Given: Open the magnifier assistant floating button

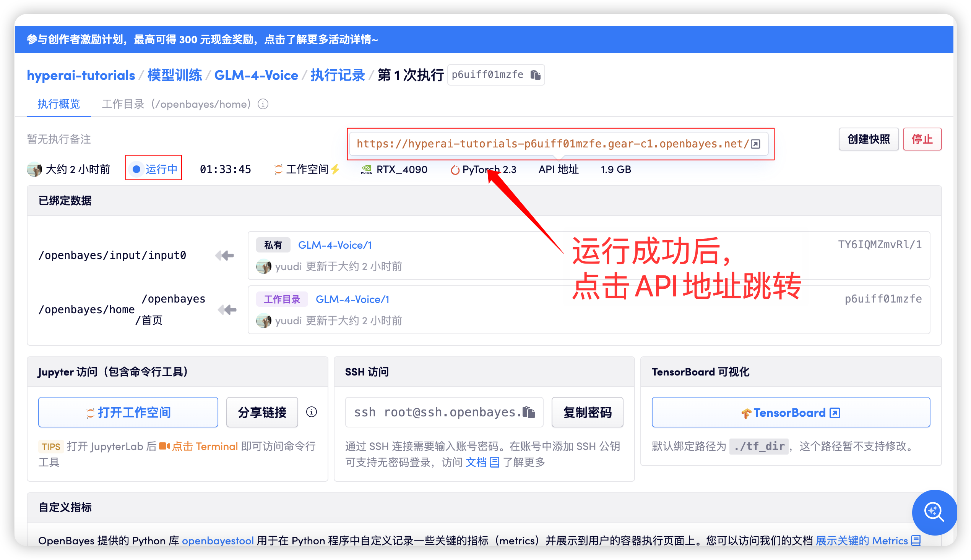Looking at the screenshot, I should click(934, 512).
